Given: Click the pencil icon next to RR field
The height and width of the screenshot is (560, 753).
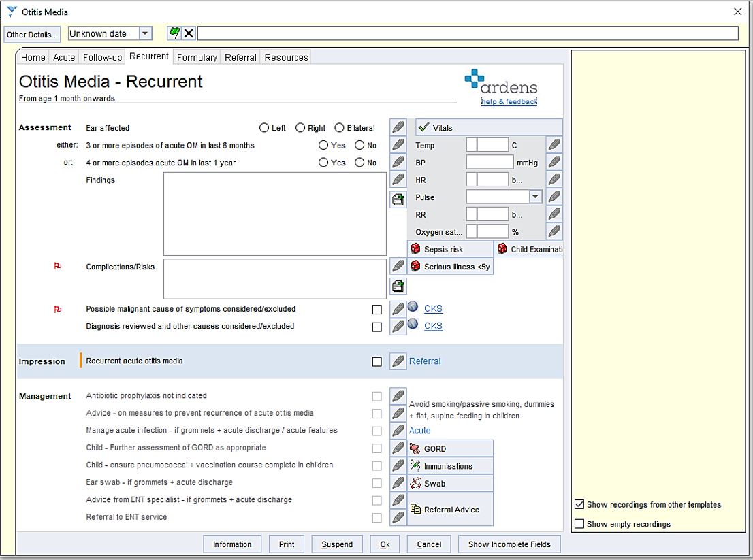Looking at the screenshot, I should [x=554, y=214].
